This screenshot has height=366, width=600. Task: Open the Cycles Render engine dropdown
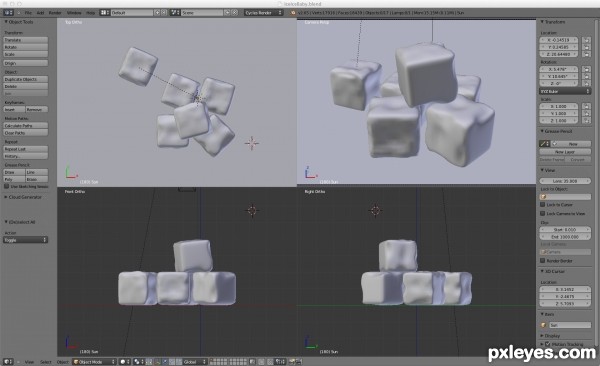(264, 13)
